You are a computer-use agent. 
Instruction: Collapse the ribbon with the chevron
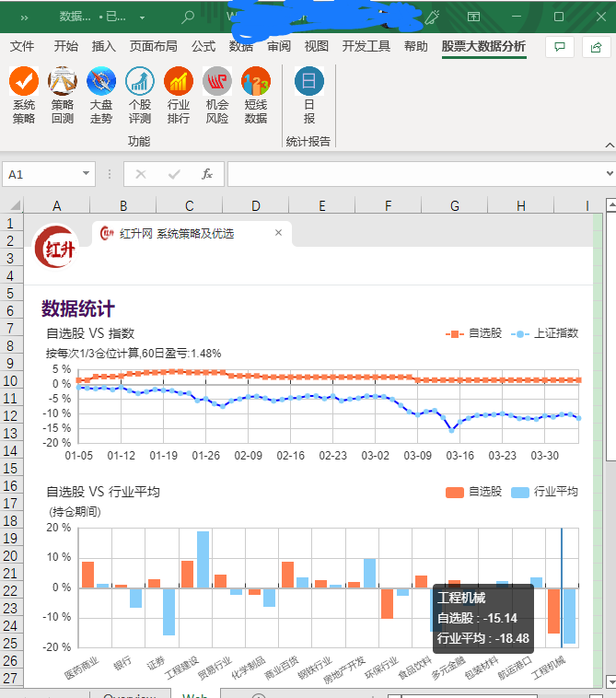coord(610,145)
